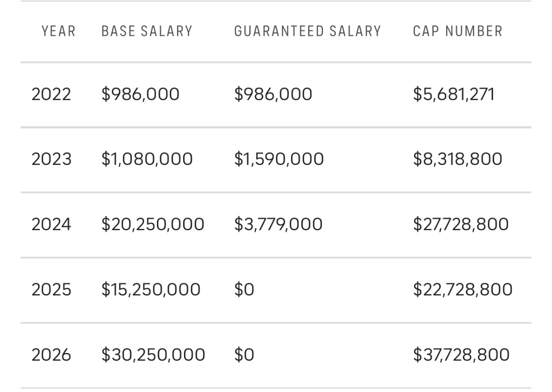
Task: Click the CAP NUMBER column header
Action: 457,31
